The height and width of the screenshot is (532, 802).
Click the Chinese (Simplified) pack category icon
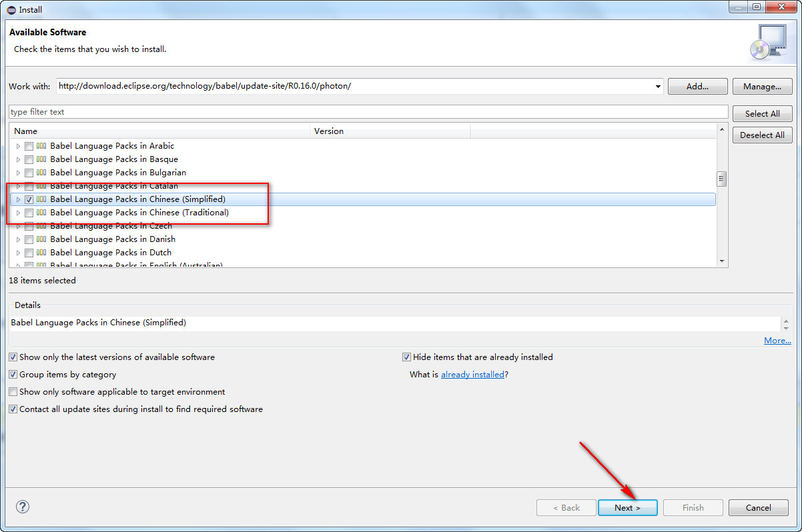click(41, 199)
